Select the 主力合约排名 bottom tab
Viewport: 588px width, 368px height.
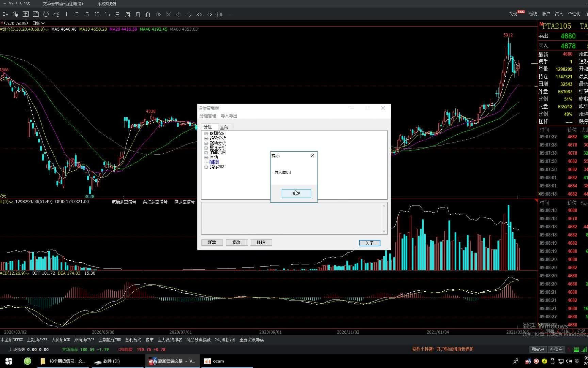click(x=170, y=340)
